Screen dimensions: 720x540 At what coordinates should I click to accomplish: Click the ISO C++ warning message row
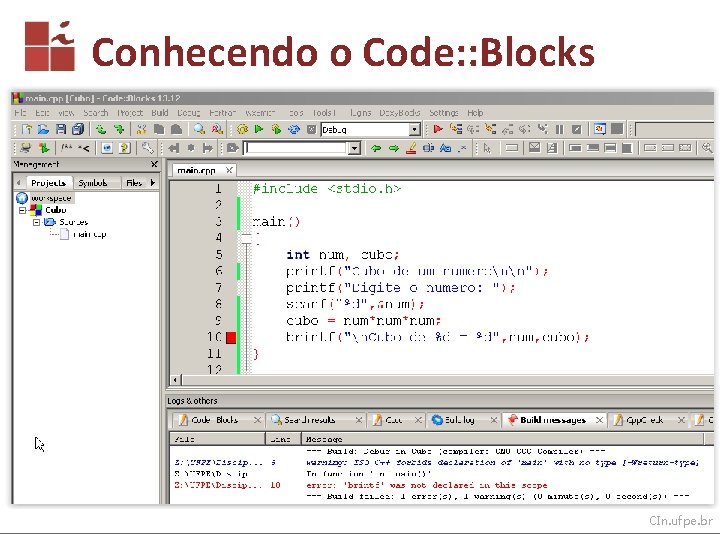pos(436,463)
